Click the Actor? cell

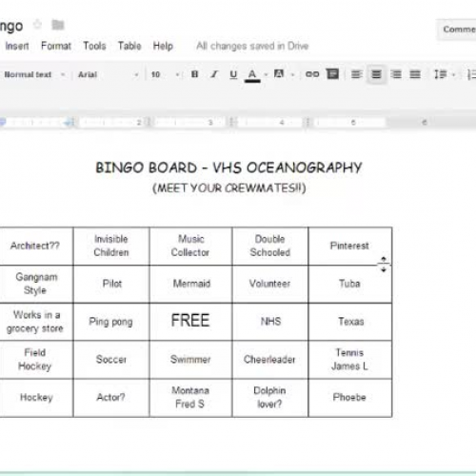(x=111, y=398)
